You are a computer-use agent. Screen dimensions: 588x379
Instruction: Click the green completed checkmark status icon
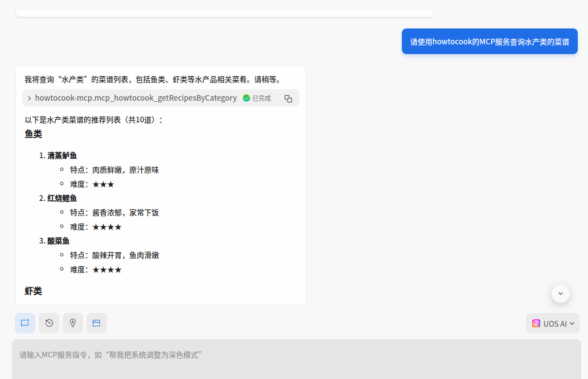click(246, 98)
